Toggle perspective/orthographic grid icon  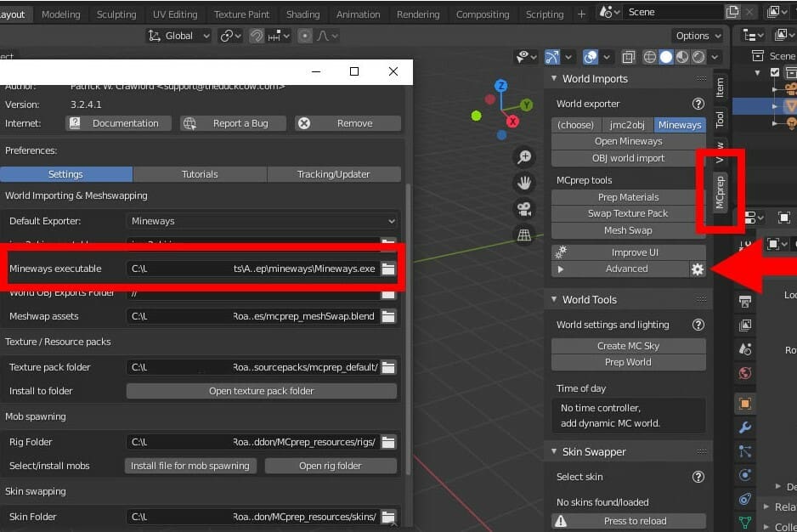click(x=524, y=235)
